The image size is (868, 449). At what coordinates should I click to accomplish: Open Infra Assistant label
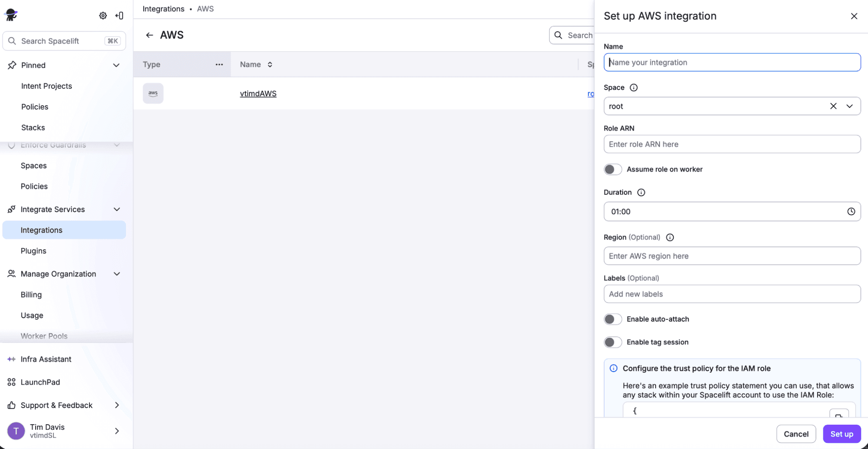click(46, 359)
